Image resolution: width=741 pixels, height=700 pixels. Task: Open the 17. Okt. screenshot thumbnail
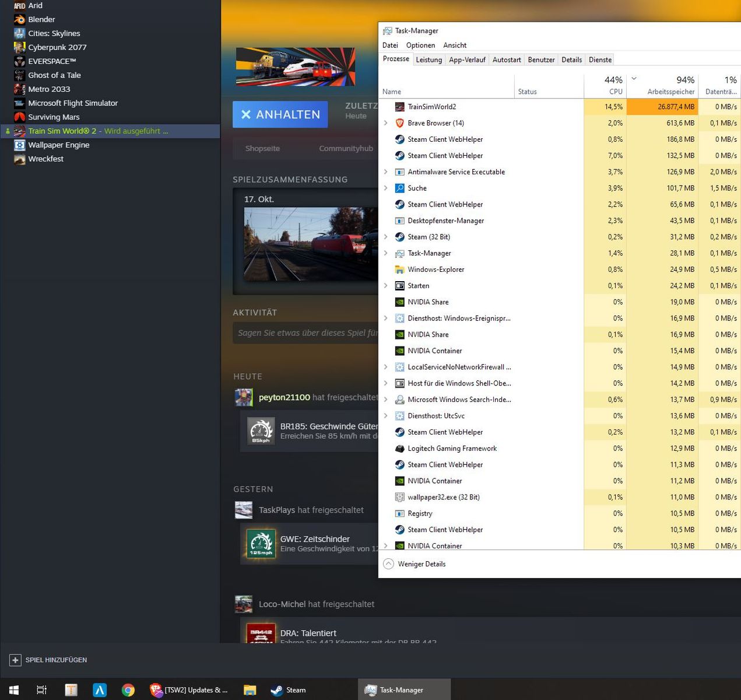point(311,244)
